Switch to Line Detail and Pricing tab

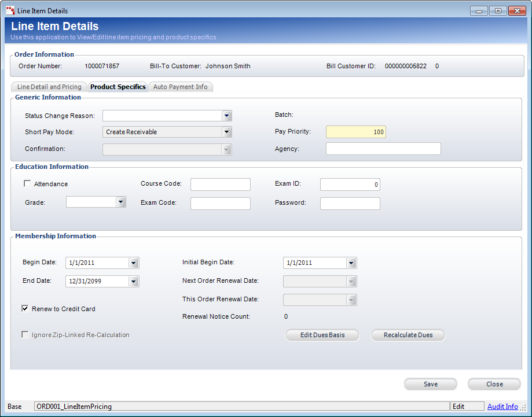tap(49, 87)
